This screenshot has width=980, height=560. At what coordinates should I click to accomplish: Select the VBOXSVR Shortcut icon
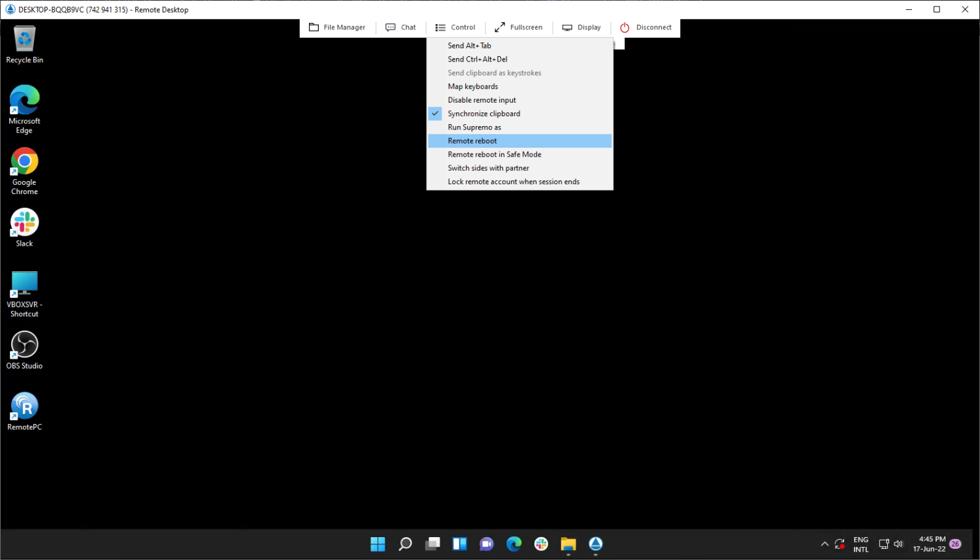click(x=25, y=294)
